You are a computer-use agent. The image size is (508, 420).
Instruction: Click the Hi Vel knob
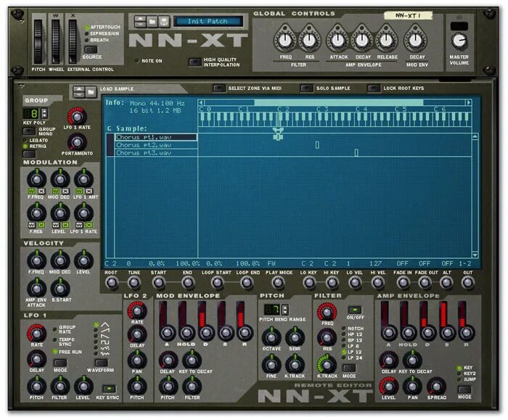click(378, 283)
